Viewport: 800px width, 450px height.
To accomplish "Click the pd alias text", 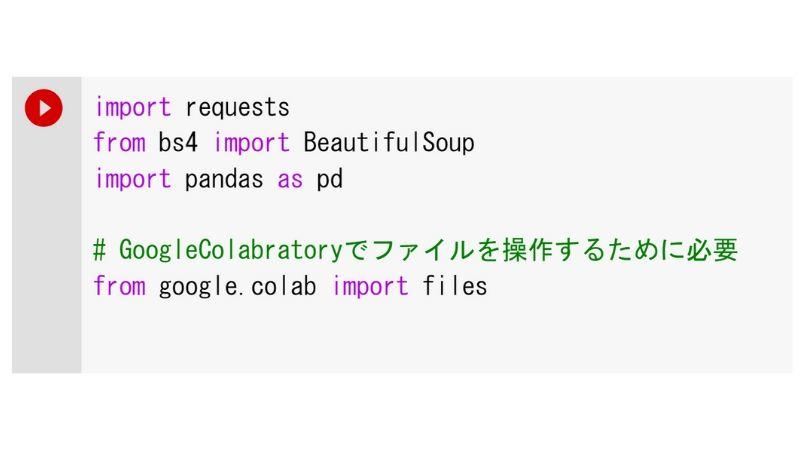I will pyautogui.click(x=330, y=179).
